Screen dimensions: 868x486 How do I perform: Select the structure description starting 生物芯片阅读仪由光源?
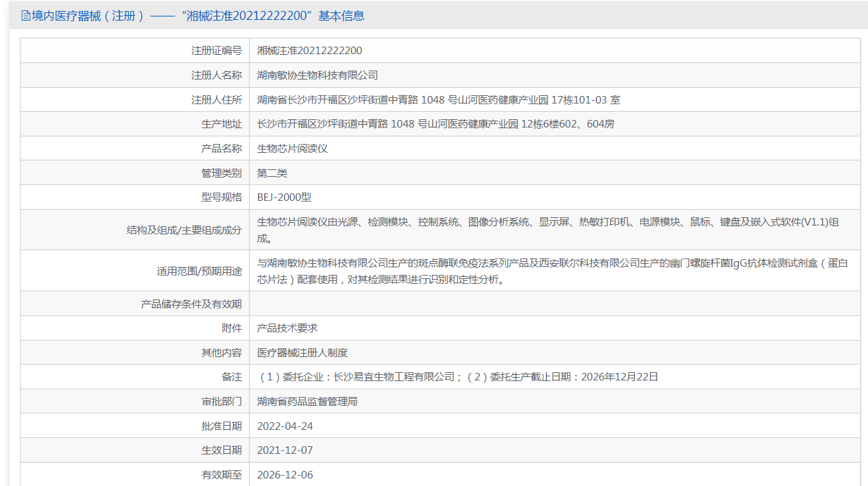548,230
